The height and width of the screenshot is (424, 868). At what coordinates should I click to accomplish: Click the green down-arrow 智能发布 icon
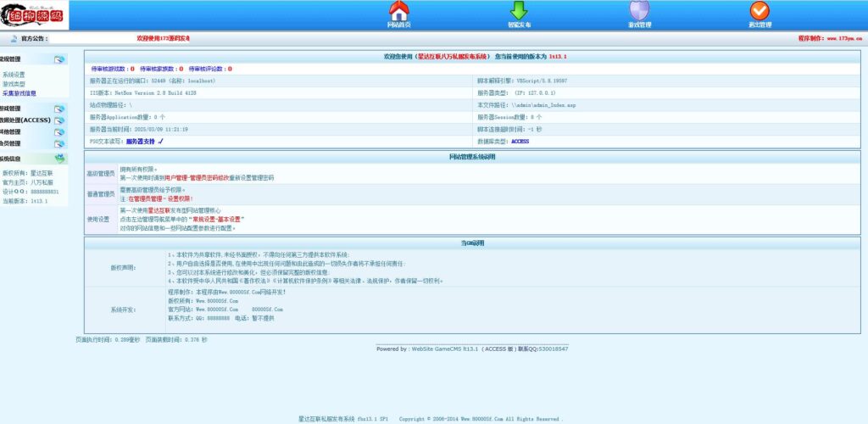point(519,11)
